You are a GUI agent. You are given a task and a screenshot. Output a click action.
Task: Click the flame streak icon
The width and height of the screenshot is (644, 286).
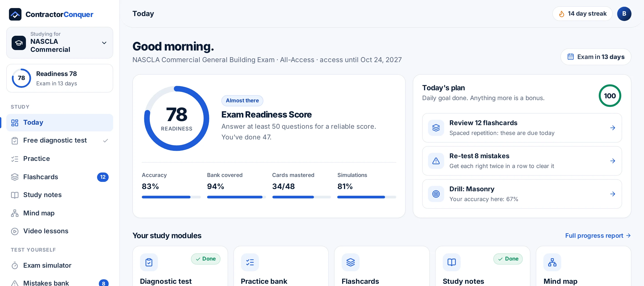tap(562, 14)
